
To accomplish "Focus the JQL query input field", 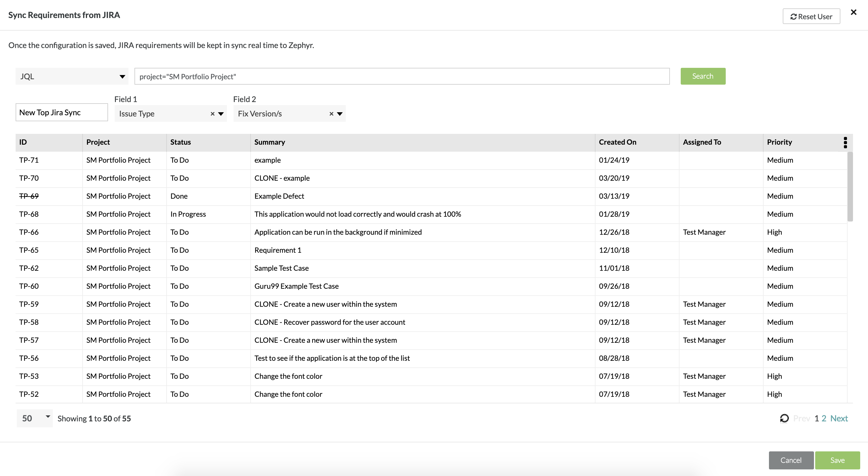I will coord(402,77).
